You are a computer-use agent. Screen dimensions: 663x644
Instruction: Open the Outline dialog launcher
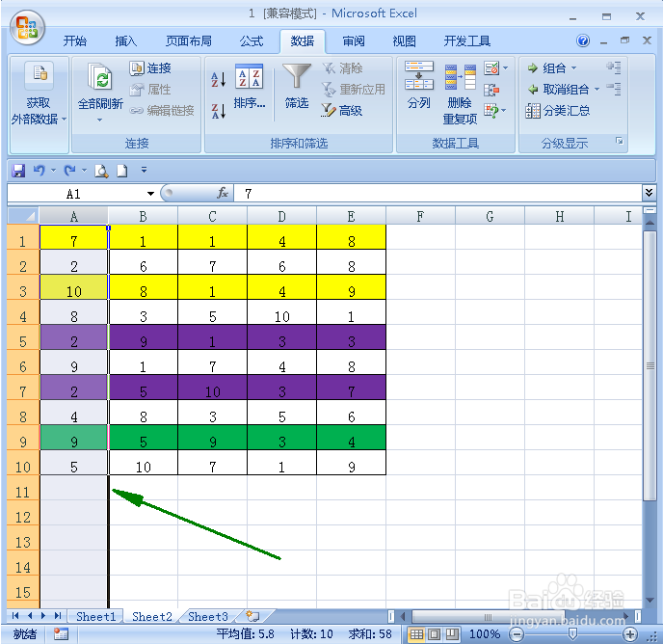(x=619, y=141)
